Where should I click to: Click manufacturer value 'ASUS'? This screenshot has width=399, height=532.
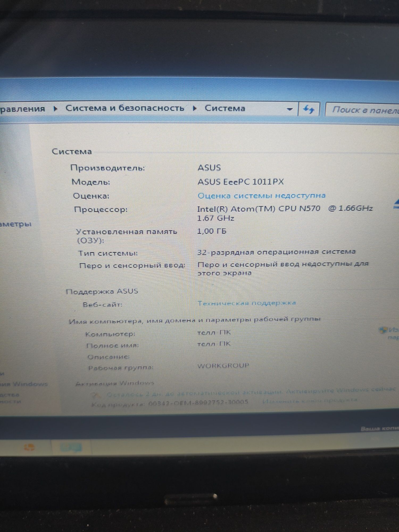coord(209,168)
